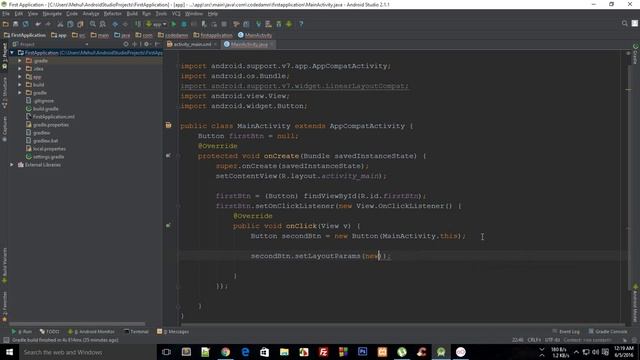Click the project panel horizontal scrollbar

click(78, 324)
